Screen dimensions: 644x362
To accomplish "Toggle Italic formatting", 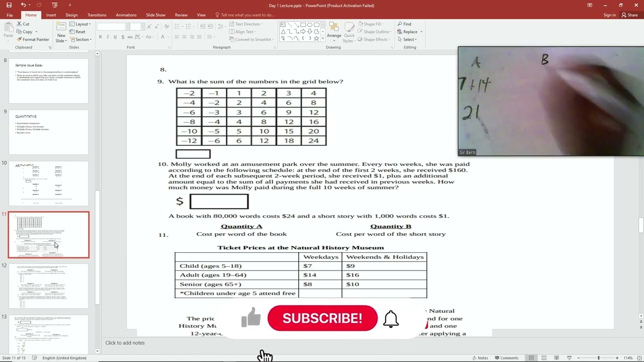I will [108, 37].
